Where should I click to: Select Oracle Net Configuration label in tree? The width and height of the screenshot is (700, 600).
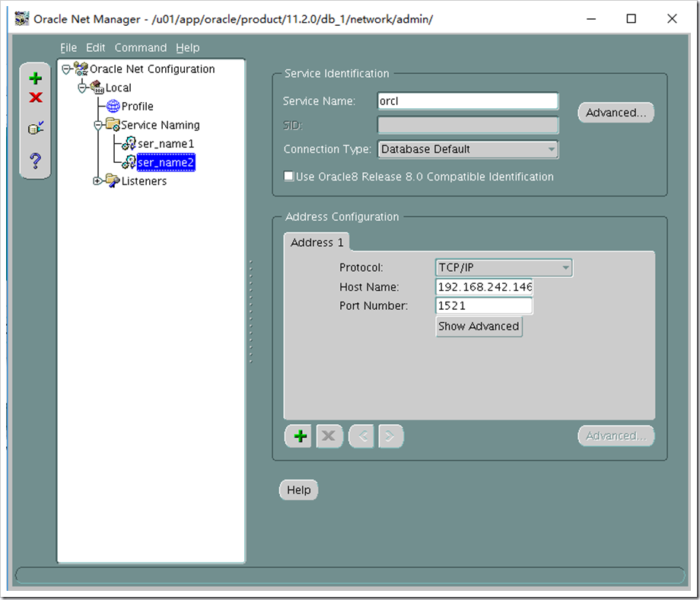click(152, 69)
